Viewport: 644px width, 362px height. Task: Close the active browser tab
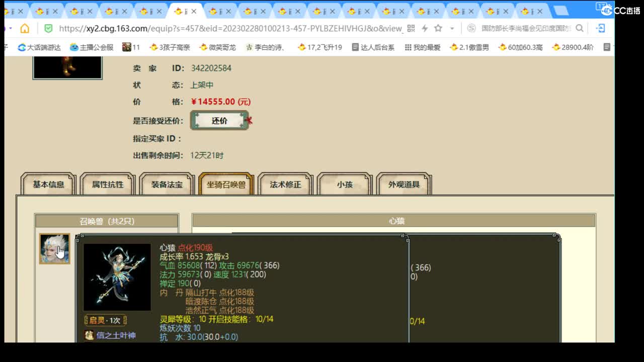[194, 12]
